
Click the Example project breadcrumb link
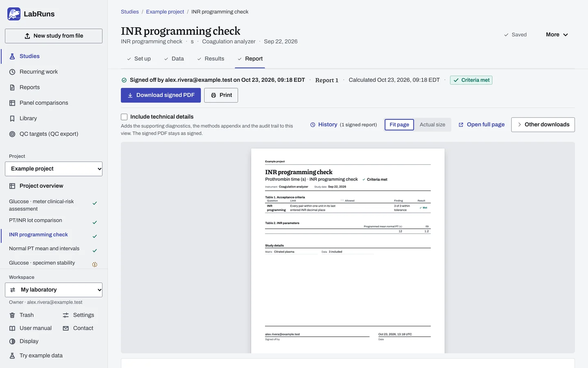(x=165, y=12)
